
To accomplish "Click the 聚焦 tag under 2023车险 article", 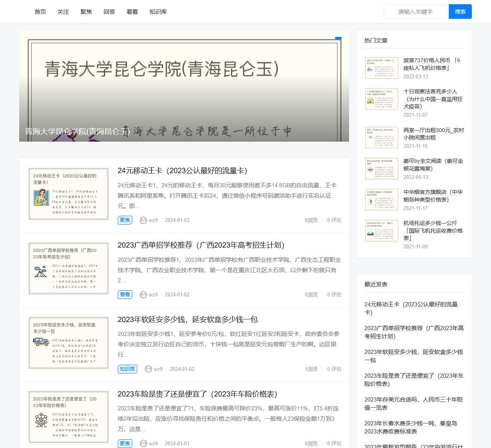I will click(125, 443).
